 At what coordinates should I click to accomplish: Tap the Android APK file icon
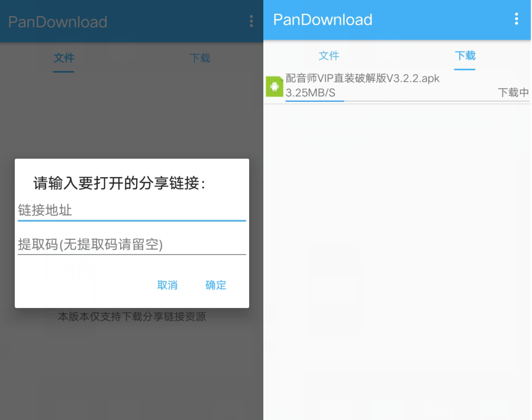tap(274, 86)
